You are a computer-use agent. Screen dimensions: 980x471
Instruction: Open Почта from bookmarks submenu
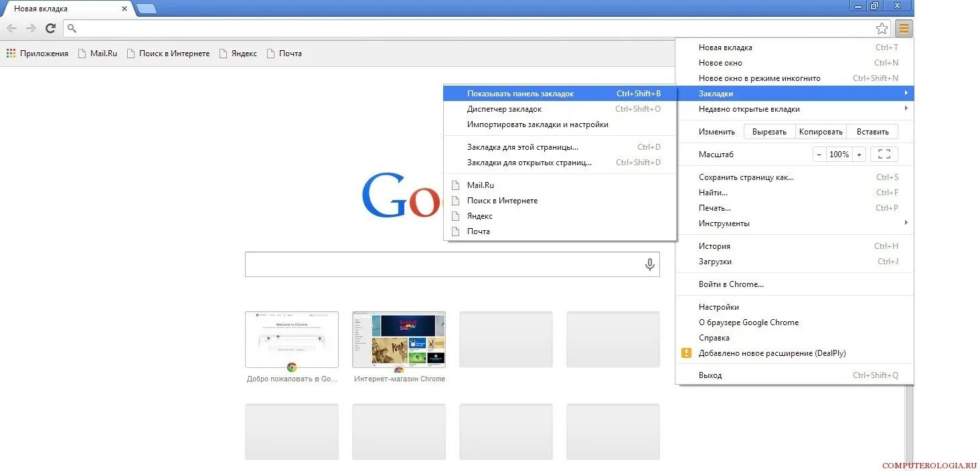[x=560, y=231]
